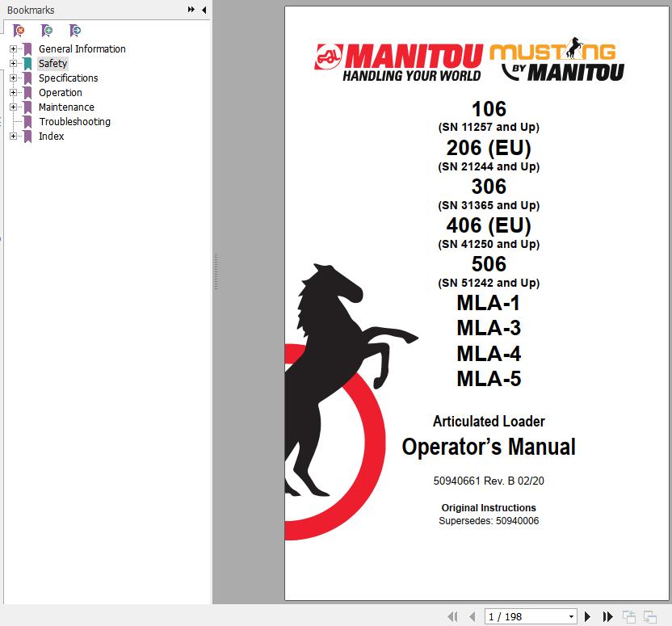672x626 pixels.
Task: Expand the Maintenance bookmark node
Action: point(13,107)
